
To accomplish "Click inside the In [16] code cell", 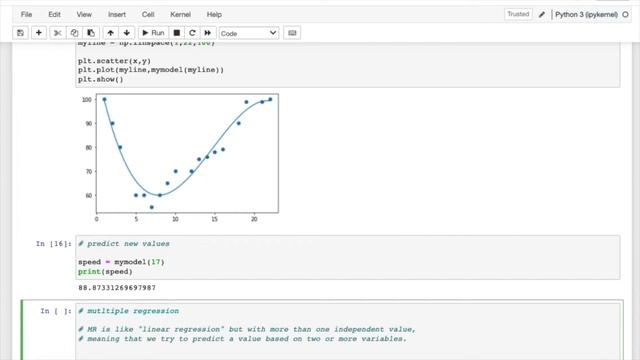I will click(348, 257).
